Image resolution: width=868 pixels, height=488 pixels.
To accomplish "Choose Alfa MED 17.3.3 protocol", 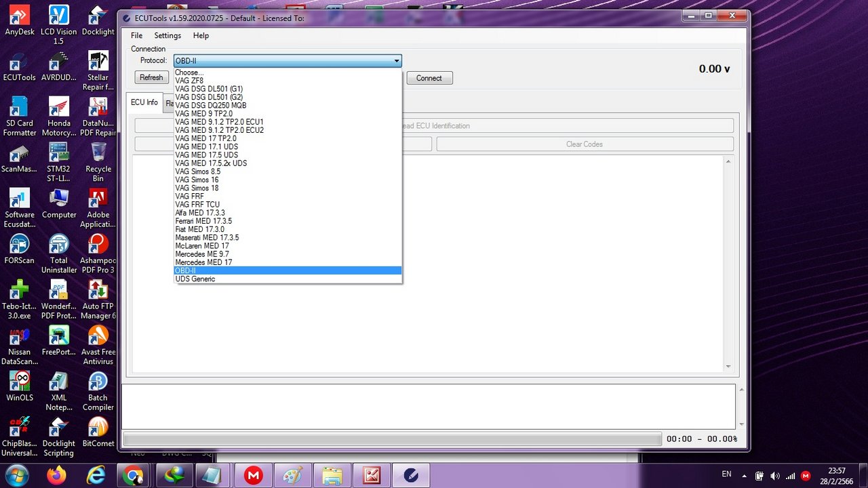I will 288,213.
